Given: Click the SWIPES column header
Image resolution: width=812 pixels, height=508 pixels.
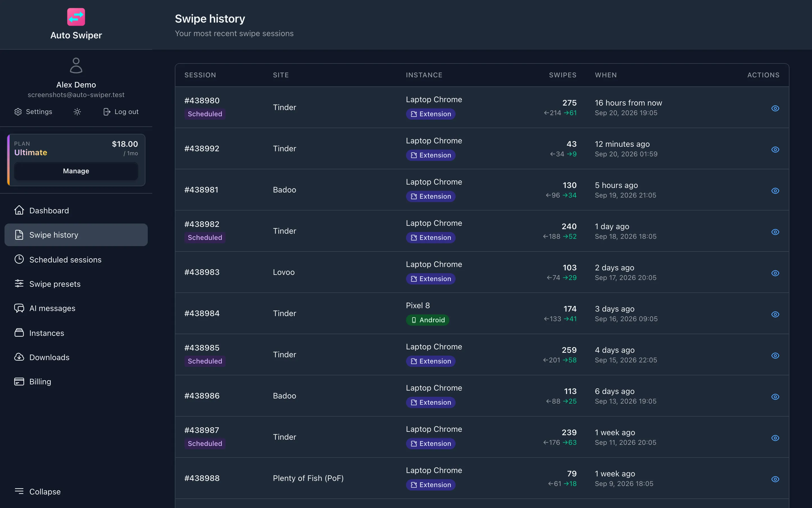Looking at the screenshot, I should pyautogui.click(x=563, y=75).
